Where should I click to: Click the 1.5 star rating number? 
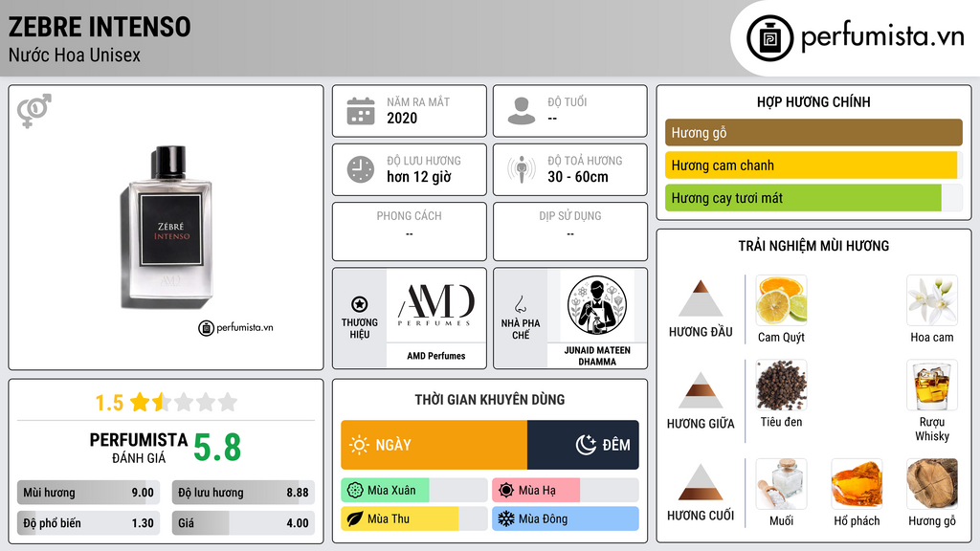109,403
